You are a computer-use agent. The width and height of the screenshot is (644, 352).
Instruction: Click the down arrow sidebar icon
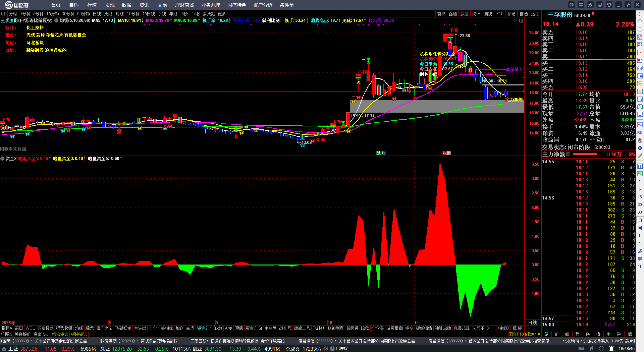[x=640, y=30]
